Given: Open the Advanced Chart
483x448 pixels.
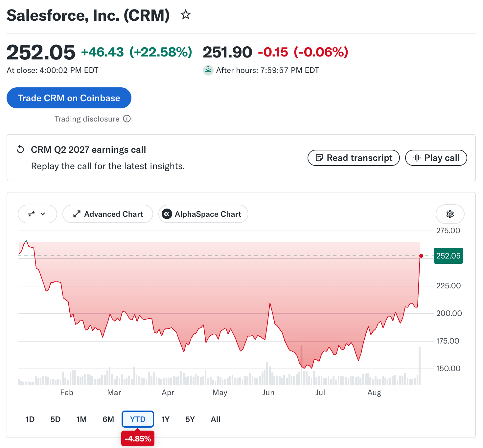Looking at the screenshot, I should pyautogui.click(x=108, y=214).
